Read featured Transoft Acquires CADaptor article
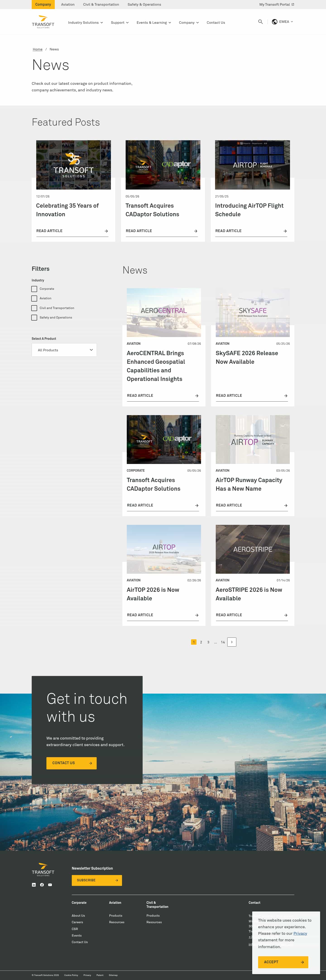 click(x=161, y=231)
